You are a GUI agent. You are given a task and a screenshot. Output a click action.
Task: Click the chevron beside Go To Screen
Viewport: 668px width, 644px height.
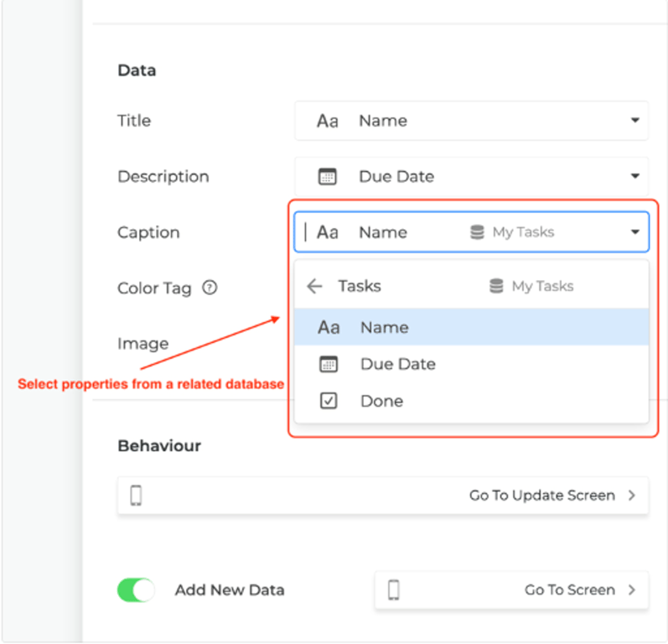pos(632,589)
